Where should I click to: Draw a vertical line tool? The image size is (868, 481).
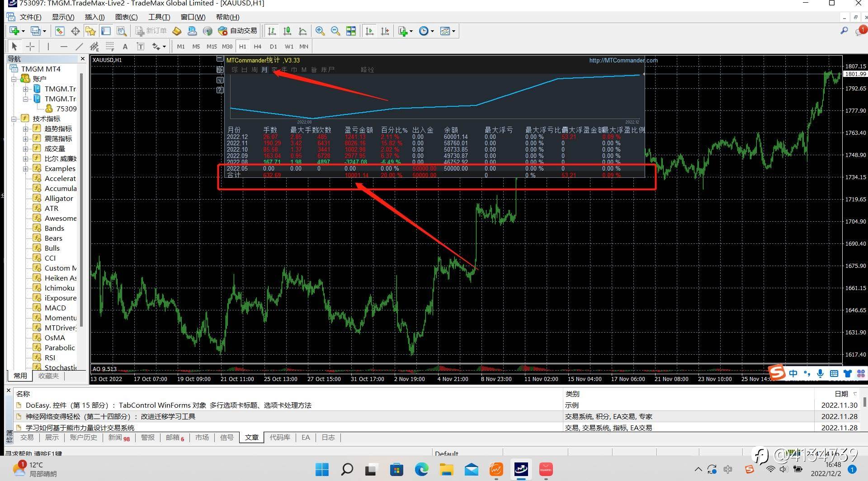[x=48, y=46]
